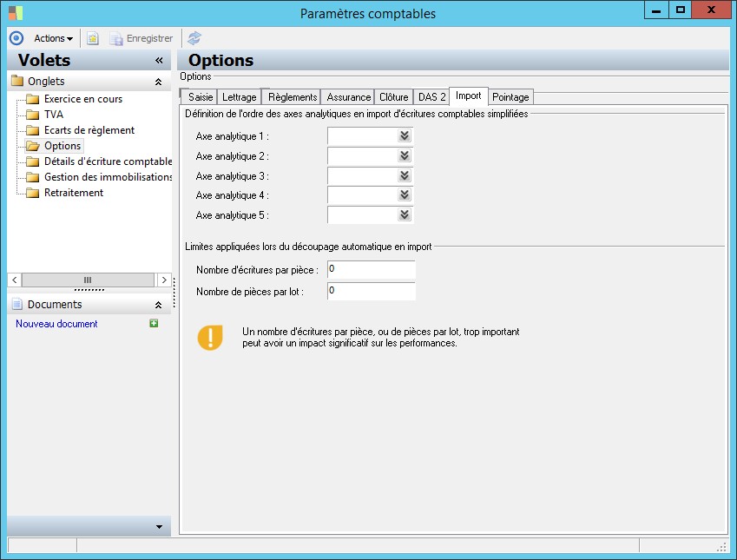Image resolution: width=737 pixels, height=560 pixels.
Task: Switch to the Pointage tab
Action: [x=510, y=97]
